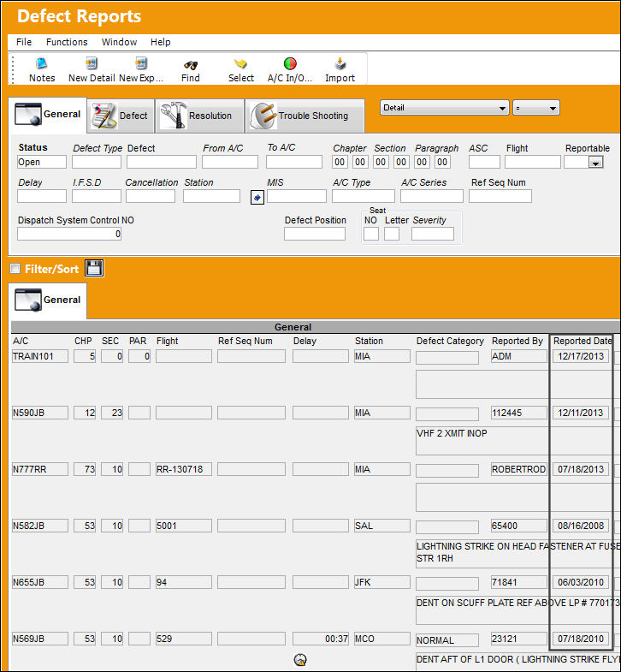This screenshot has height=672, width=621.
Task: Click the Status field showing Open
Action: (x=42, y=162)
